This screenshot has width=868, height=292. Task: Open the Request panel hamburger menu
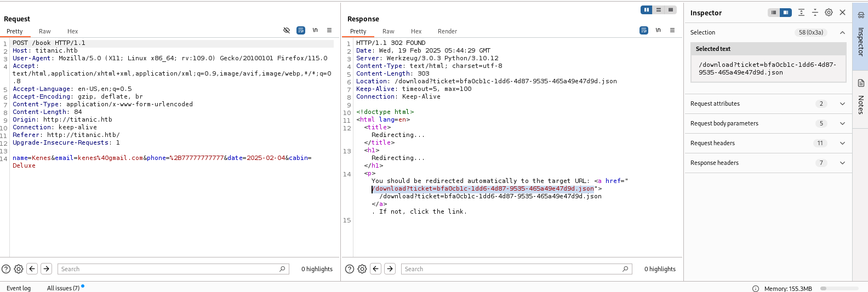coord(329,30)
